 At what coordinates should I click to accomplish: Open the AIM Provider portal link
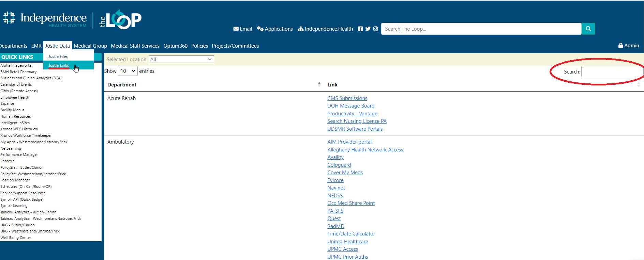(349, 142)
